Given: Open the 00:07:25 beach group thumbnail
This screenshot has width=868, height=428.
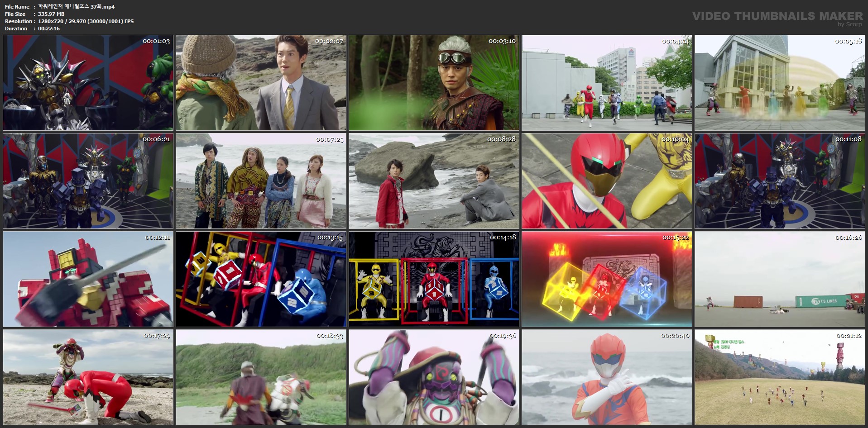Looking at the screenshot, I should pos(261,181).
